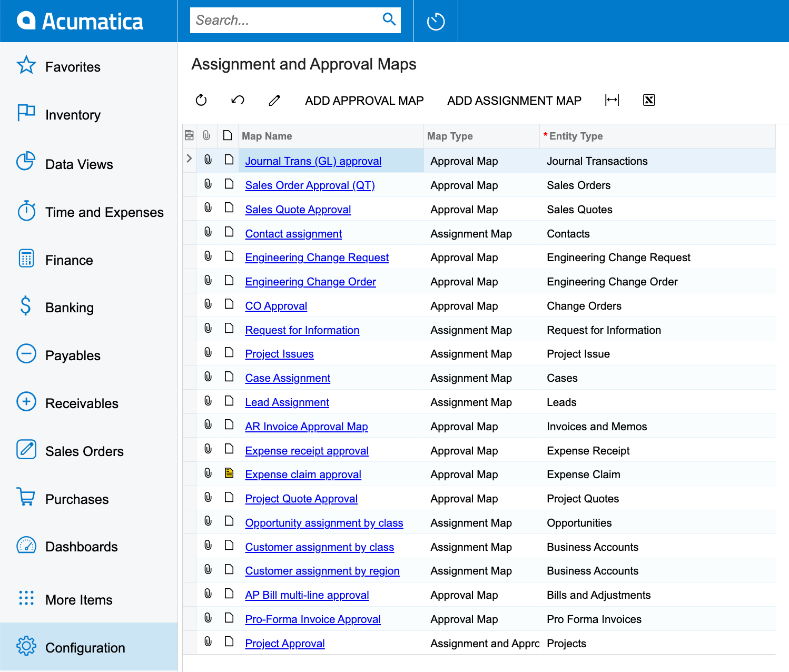Click the note icon on Lead Assignment row
This screenshot has height=672, width=789.
pos(229,400)
